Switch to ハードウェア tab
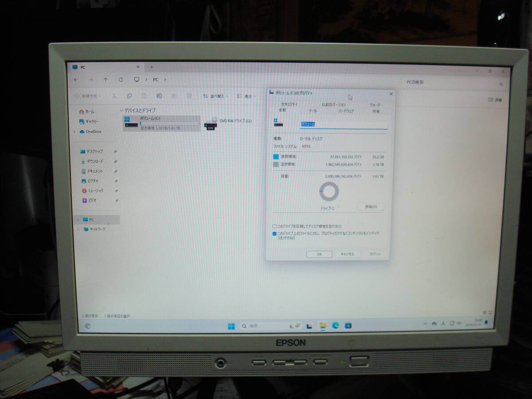This screenshot has width=532, height=399. [346, 111]
